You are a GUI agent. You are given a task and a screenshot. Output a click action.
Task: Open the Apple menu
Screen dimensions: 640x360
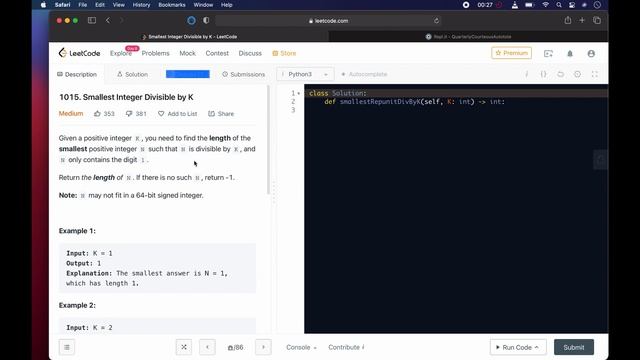[43, 5]
